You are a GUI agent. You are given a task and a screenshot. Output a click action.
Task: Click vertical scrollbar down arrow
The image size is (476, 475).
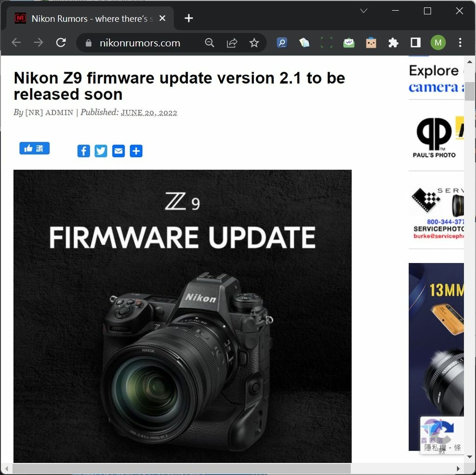pos(469,457)
